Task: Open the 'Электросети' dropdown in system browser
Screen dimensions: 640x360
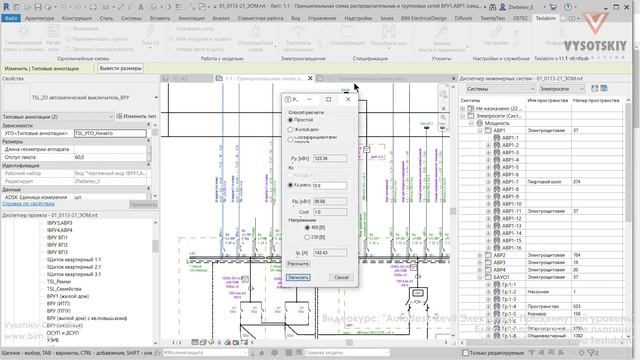Action: click(561, 89)
